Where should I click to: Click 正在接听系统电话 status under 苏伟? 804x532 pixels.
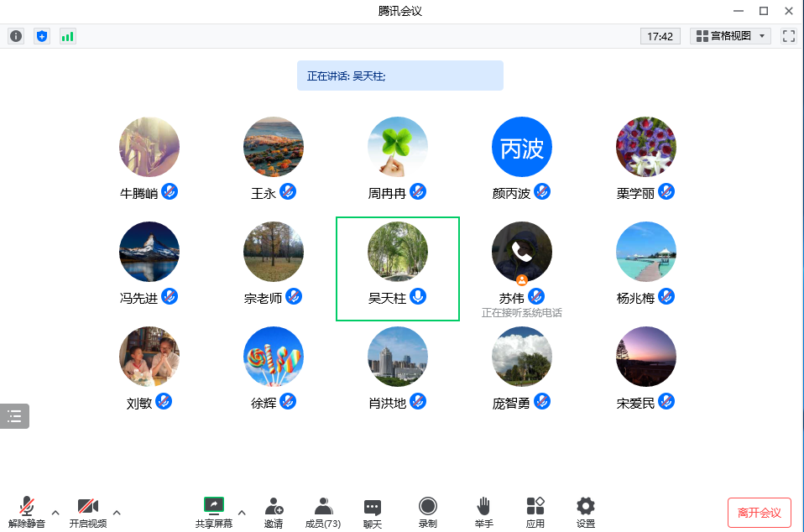point(521,313)
